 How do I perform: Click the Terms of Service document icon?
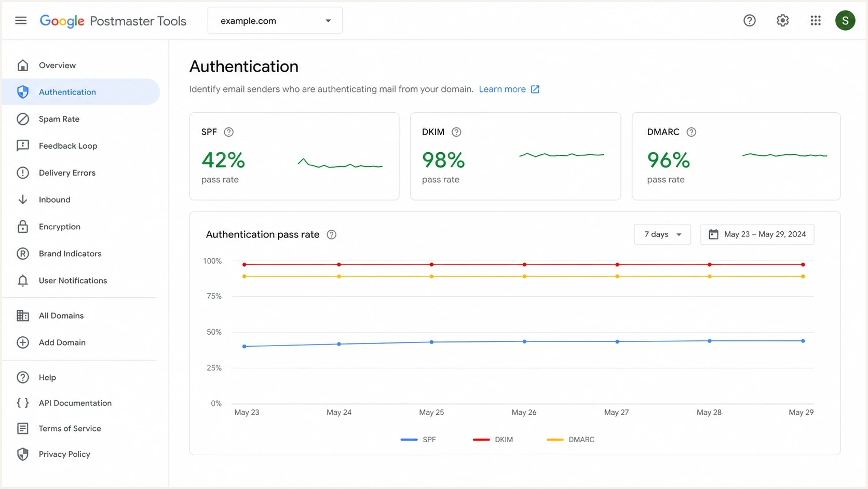pyautogui.click(x=23, y=428)
